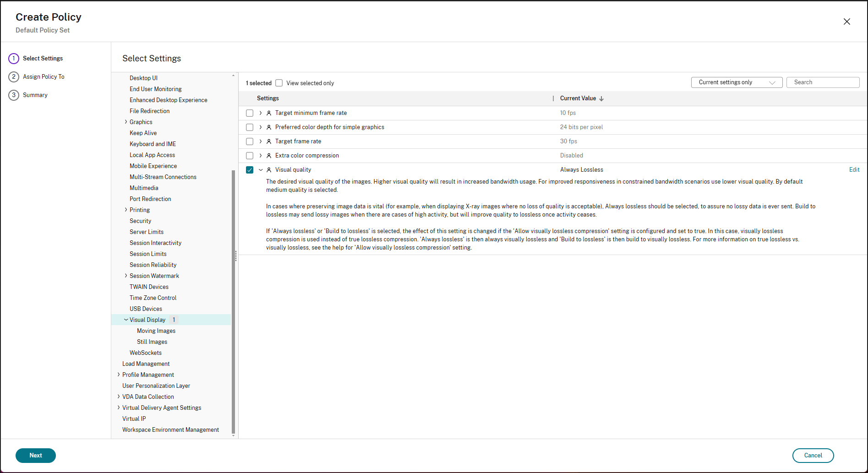
Task: Click step 2 circle icon in wizard
Action: (14, 77)
